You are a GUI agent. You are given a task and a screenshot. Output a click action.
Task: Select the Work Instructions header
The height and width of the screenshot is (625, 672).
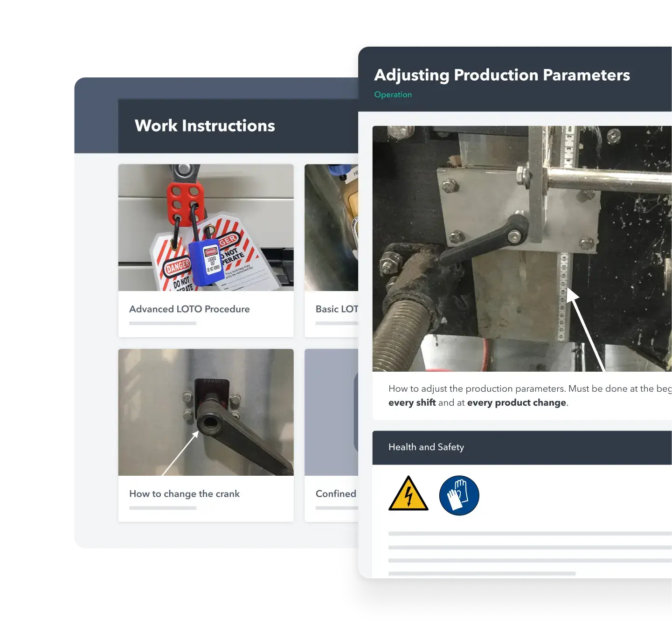coord(205,126)
